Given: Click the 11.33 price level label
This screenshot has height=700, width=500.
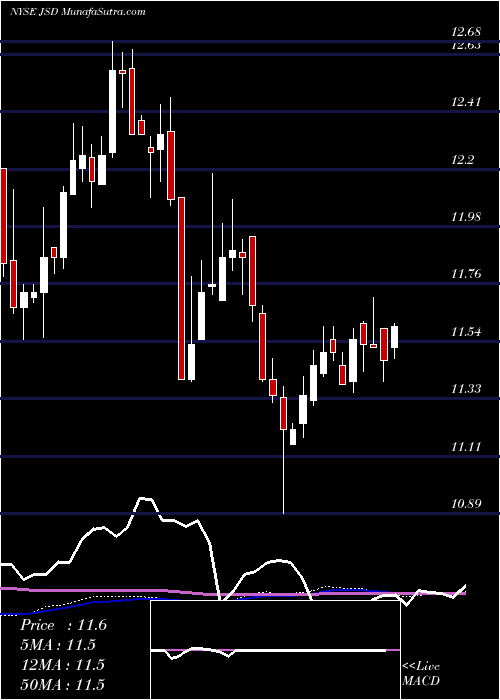Looking at the screenshot, I should coord(466,389).
